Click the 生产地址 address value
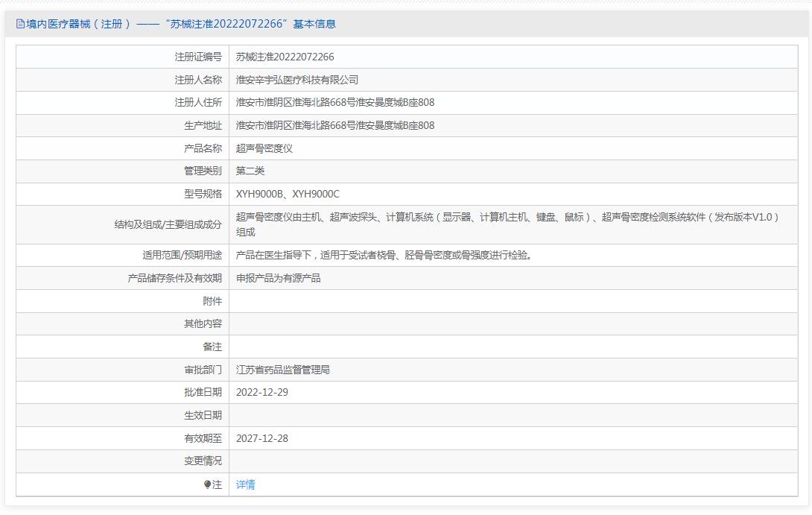 click(x=334, y=125)
